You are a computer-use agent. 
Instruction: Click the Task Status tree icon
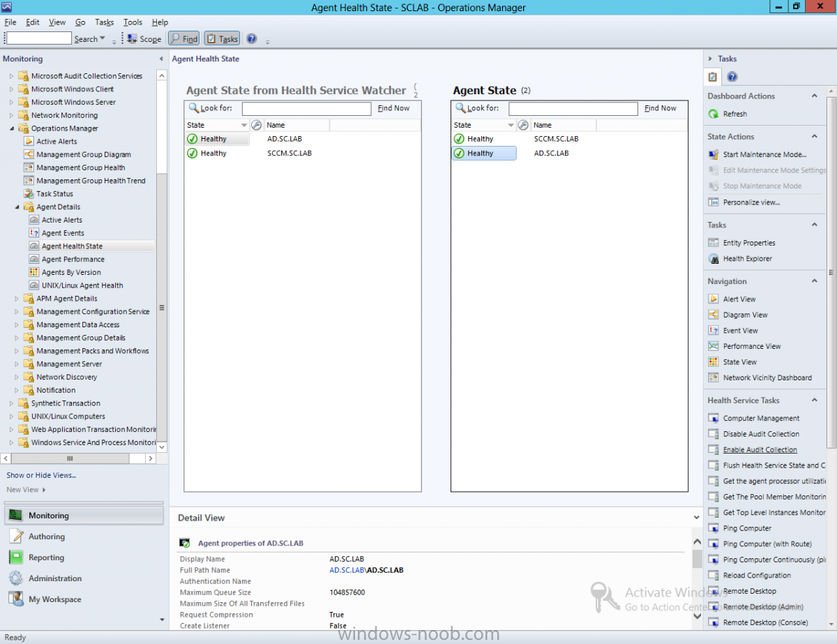29,193
